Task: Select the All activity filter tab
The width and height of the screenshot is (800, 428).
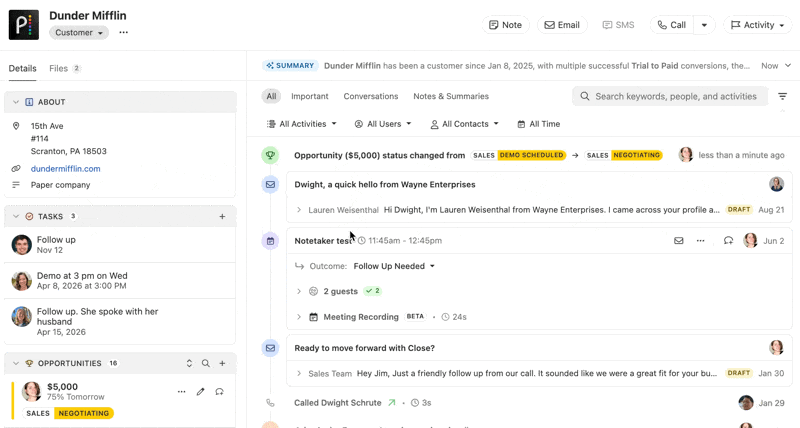Action: pyautogui.click(x=271, y=96)
